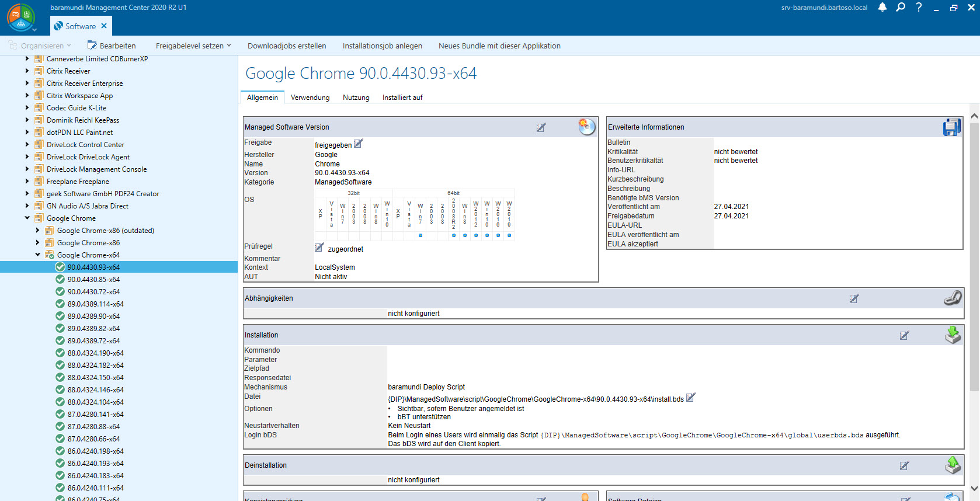The image size is (980, 501).
Task: Click the green download arrow Installation icon
Action: (953, 335)
